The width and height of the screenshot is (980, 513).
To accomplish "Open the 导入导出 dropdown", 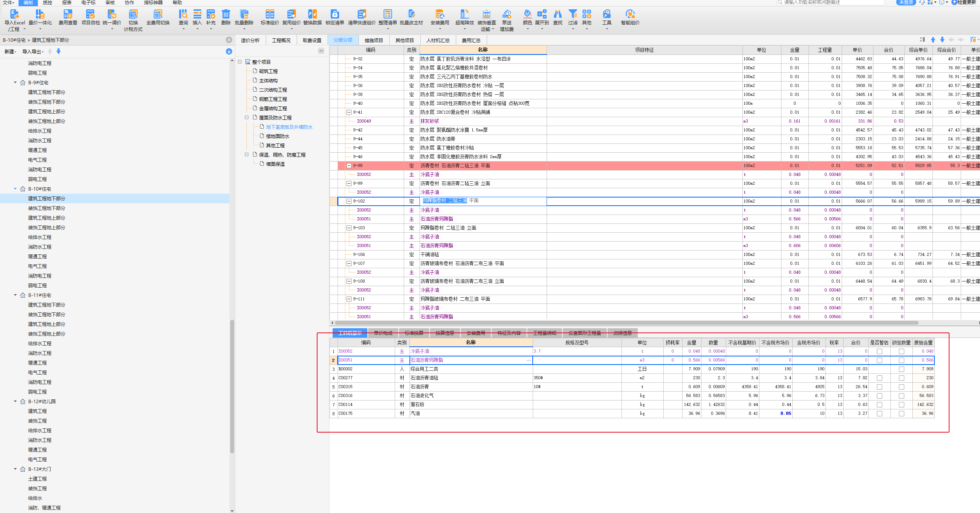I will (33, 52).
